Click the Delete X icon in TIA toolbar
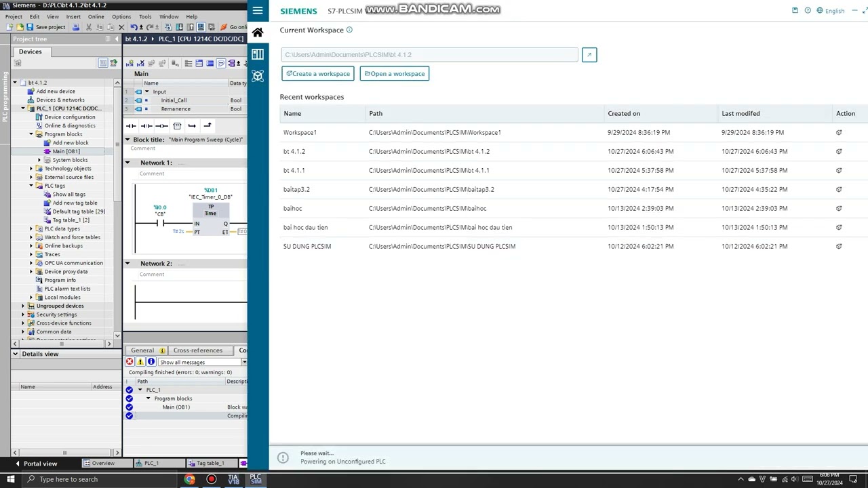Image resolution: width=868 pixels, height=488 pixels. (121, 27)
